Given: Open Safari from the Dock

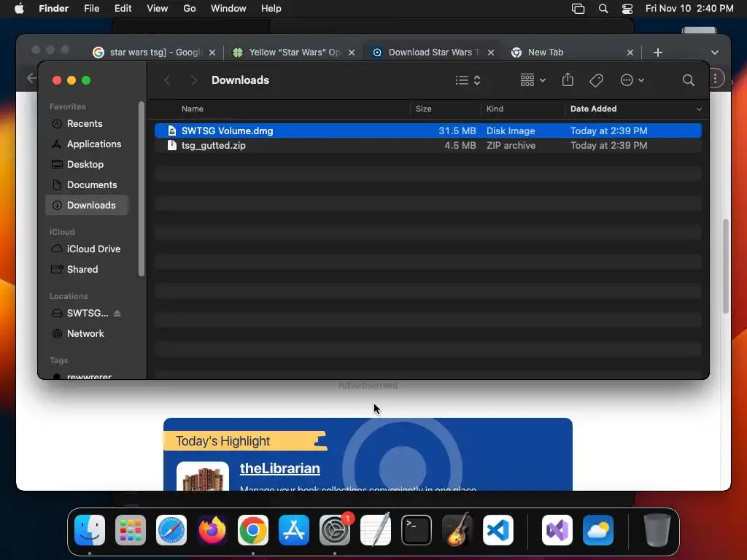Looking at the screenshot, I should [171, 530].
